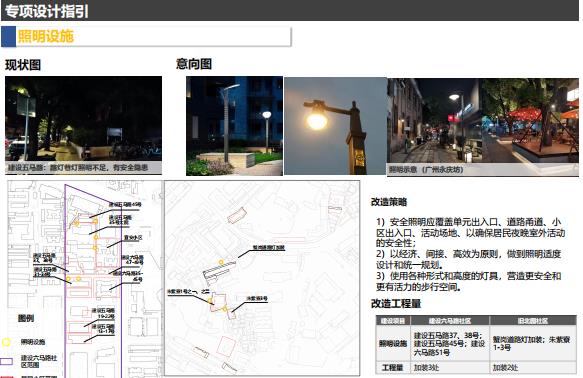This screenshot has height=378, width=583.
Task: Select strategy paragraph 2 about 经济、间接、高效
Action: pyautogui.click(x=468, y=259)
